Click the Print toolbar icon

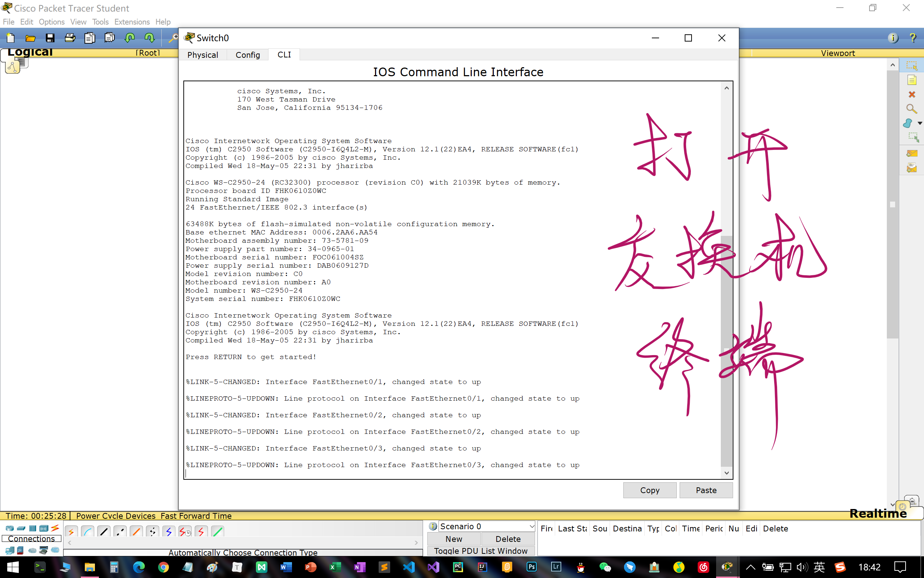pyautogui.click(x=70, y=38)
